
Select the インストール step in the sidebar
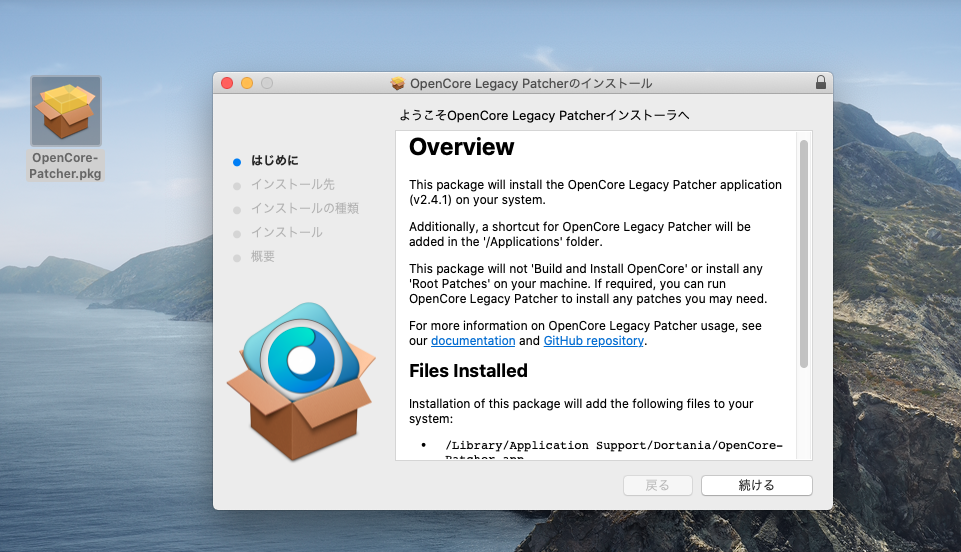[x=286, y=232]
